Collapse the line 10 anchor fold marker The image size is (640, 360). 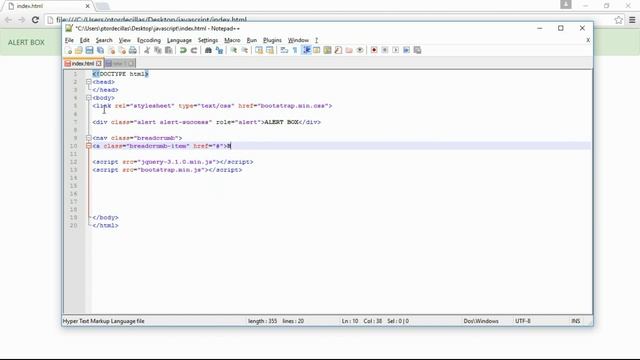89,146
